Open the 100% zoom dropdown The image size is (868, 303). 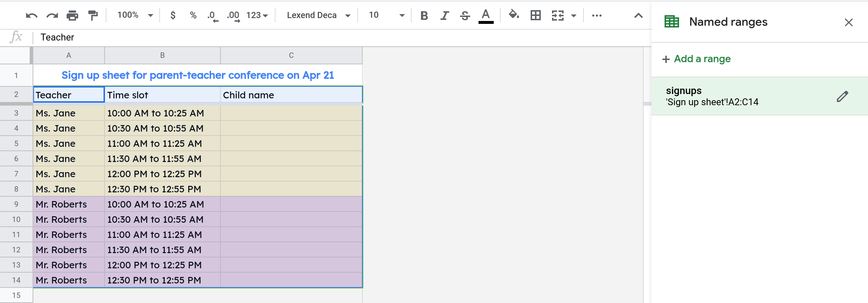point(135,15)
